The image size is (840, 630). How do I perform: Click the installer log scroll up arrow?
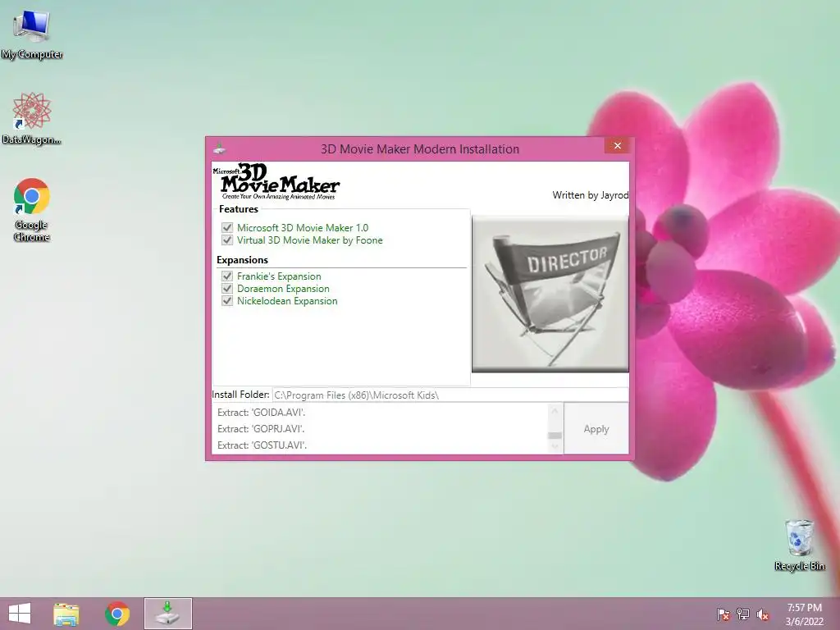(555, 411)
